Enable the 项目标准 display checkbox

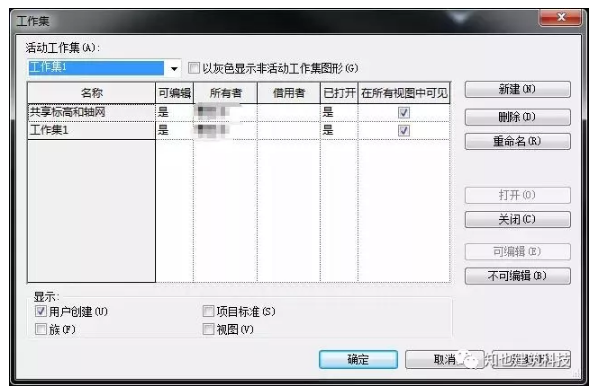[x=208, y=311]
